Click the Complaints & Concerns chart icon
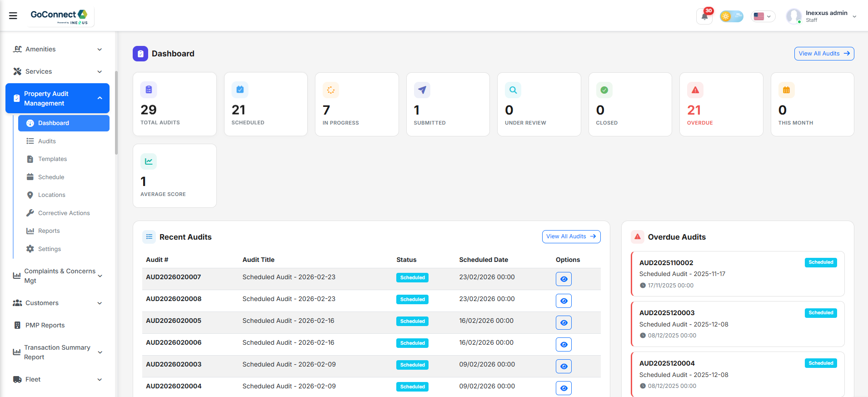The height and width of the screenshot is (397, 868). point(17,276)
